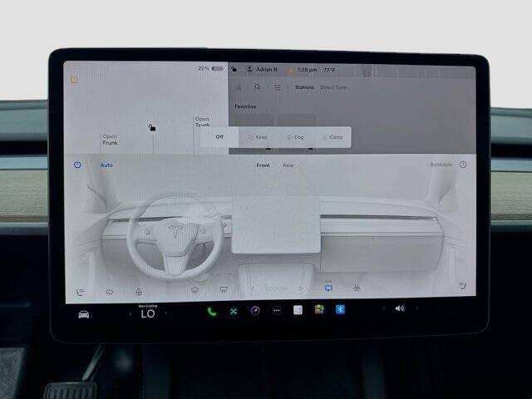Viewport: 532px width, 399px height.
Task: Open the green Phone app
Action: (212, 312)
